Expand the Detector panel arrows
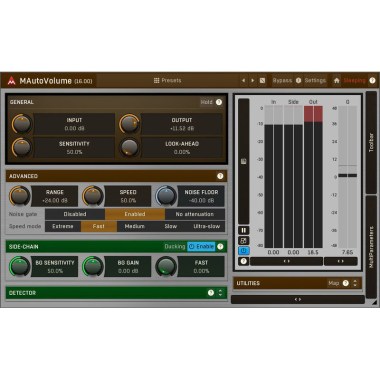380x380 pixels. [x=220, y=293]
